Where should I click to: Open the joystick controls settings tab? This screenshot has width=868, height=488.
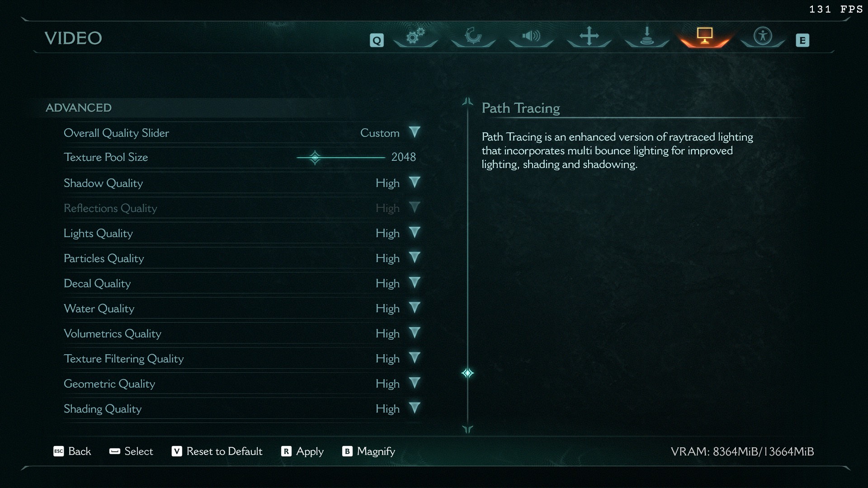(647, 36)
